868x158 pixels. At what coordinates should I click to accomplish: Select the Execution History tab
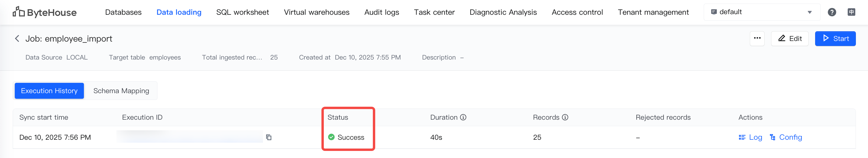(49, 91)
